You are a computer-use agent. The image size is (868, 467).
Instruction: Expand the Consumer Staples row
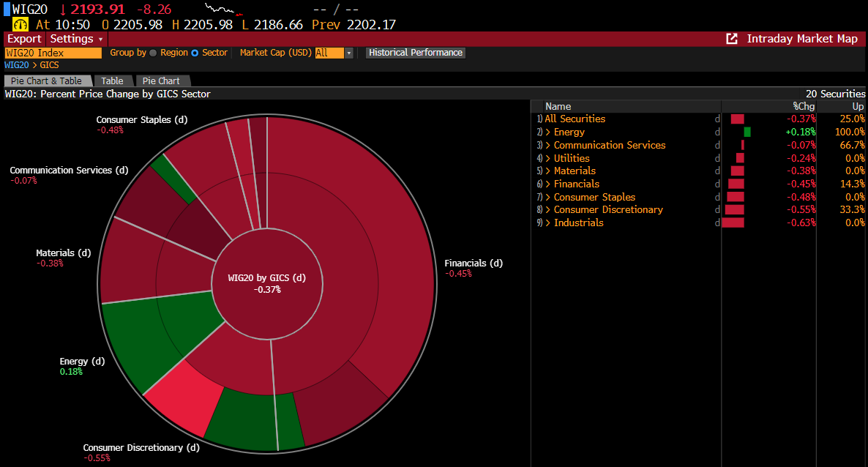coord(547,197)
